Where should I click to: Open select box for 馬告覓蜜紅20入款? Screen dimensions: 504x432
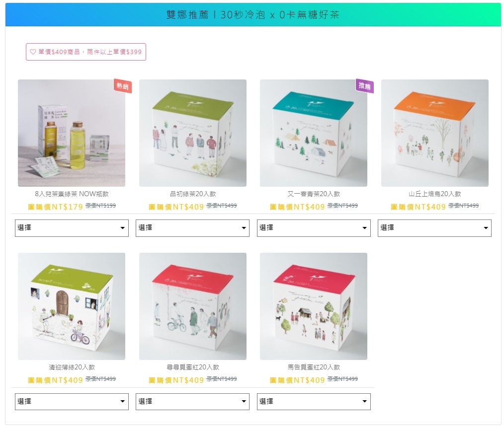click(x=314, y=402)
